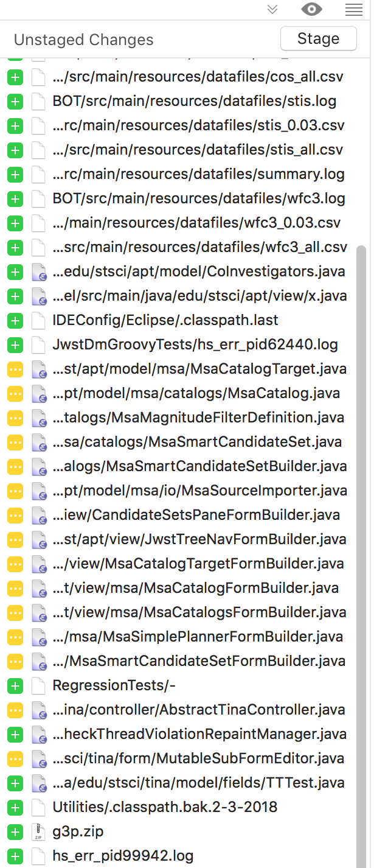Click yellow modified icon for MsaCatalog.java

pos(15,394)
